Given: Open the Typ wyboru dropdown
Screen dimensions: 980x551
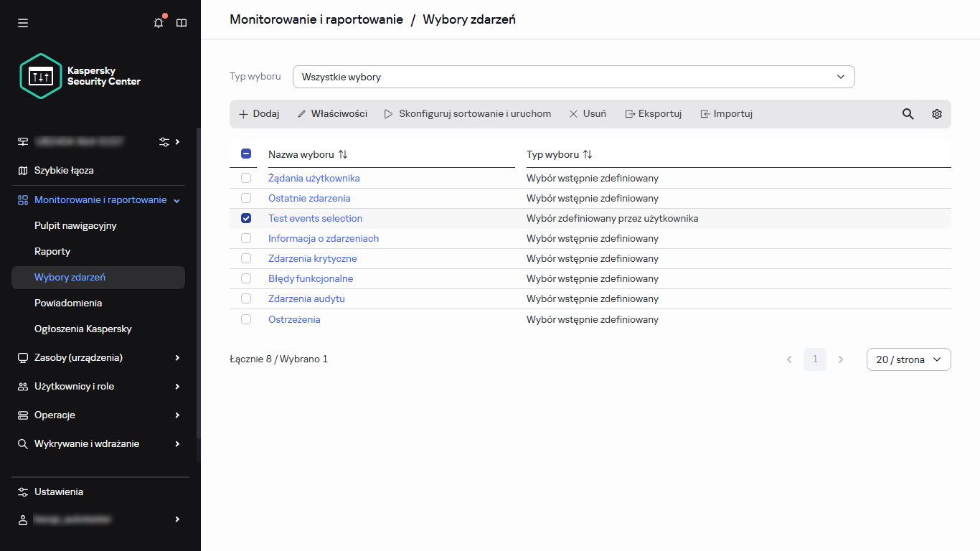Looking at the screenshot, I should pos(573,76).
